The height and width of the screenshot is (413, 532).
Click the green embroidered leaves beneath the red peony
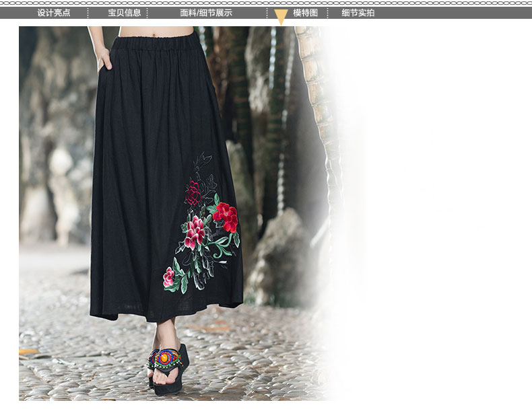point(224,246)
